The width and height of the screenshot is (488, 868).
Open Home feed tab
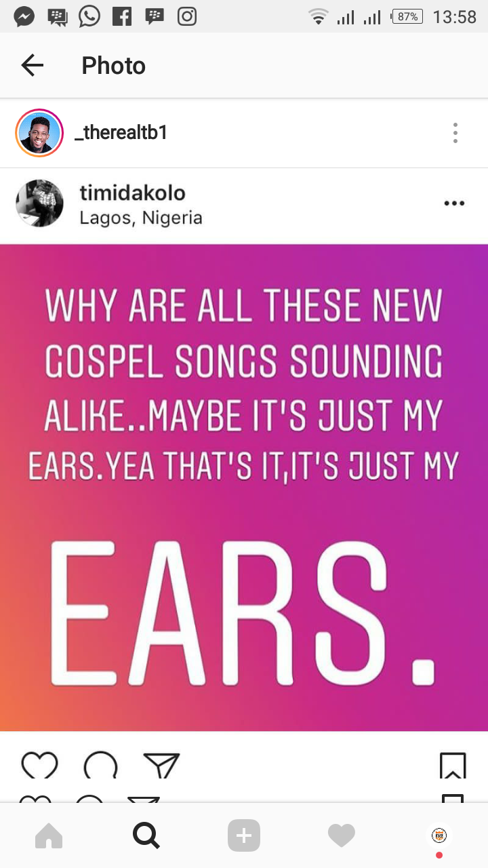pyautogui.click(x=49, y=835)
